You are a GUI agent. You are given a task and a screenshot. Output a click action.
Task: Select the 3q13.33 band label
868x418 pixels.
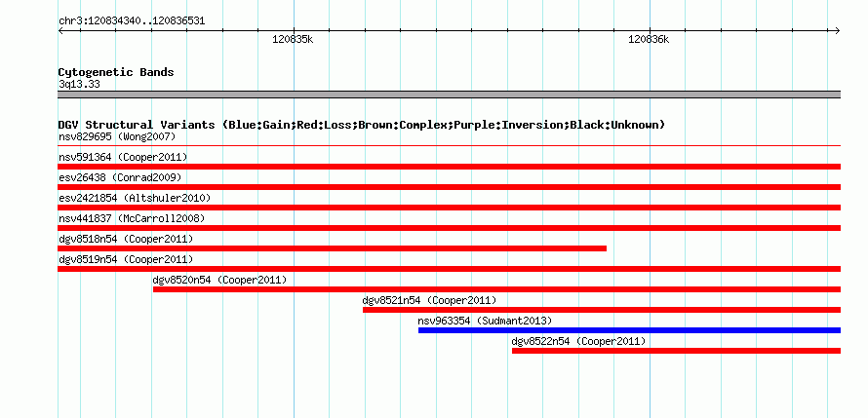79,84
